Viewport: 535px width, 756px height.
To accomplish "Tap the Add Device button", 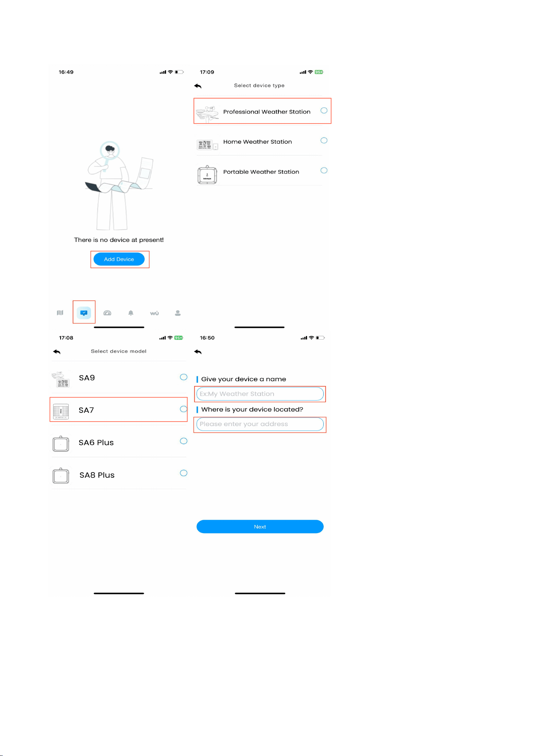I will click(x=119, y=259).
